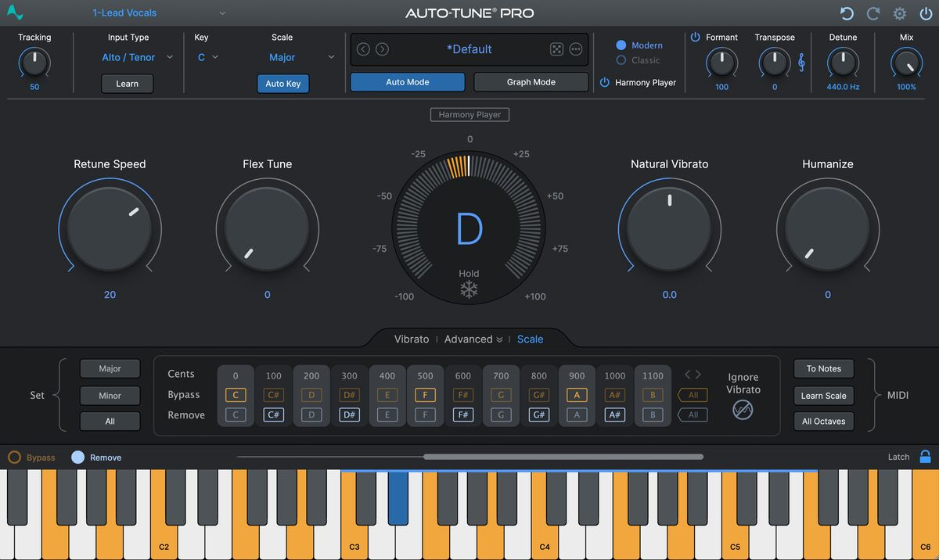Click the Learn Scale button

pyautogui.click(x=823, y=395)
